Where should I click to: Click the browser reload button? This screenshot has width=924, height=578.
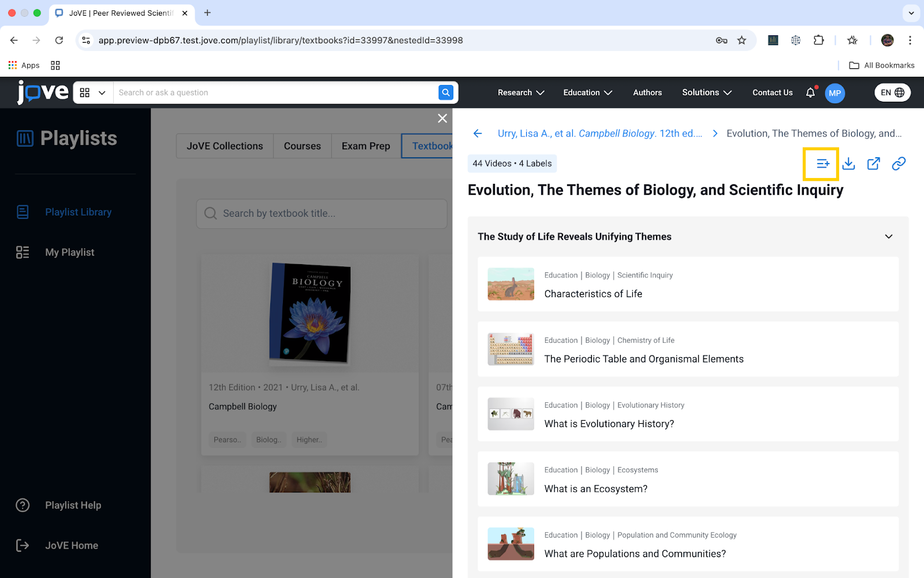click(59, 40)
